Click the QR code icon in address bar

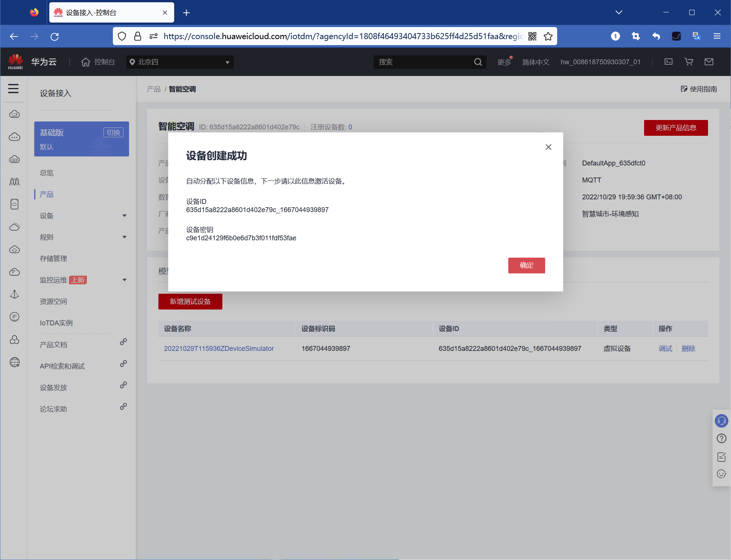(532, 36)
